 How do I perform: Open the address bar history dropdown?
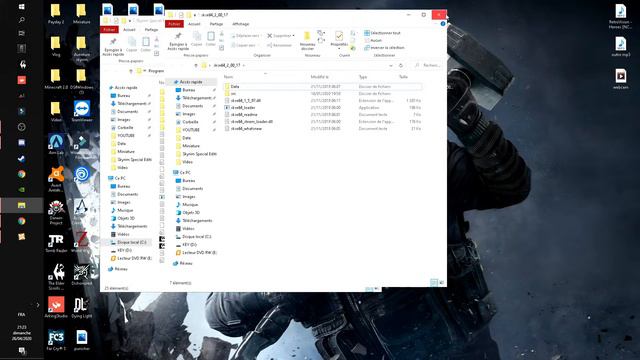tap(391, 65)
